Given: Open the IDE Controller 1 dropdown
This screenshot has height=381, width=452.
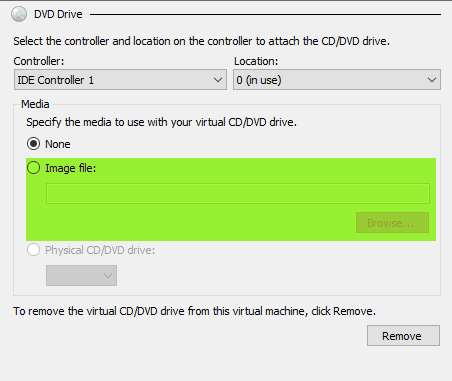Looking at the screenshot, I should [120, 80].
